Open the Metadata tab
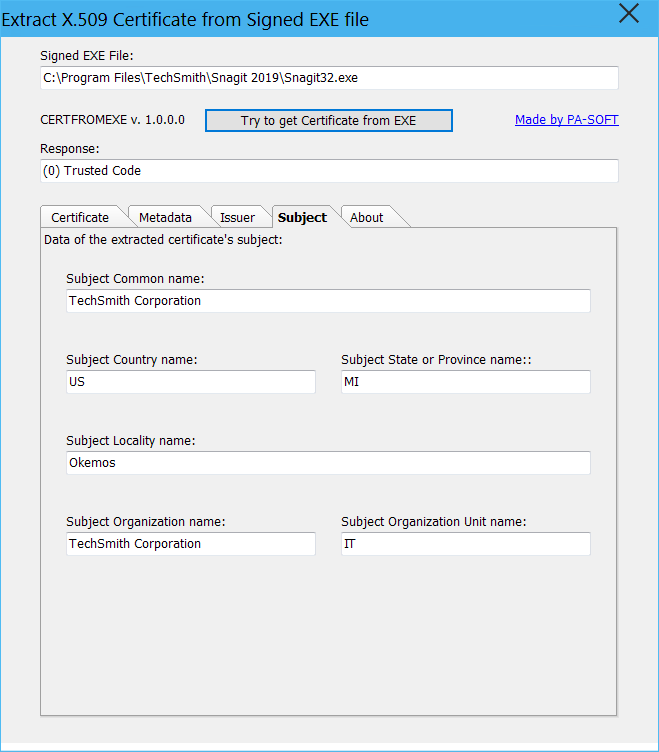This screenshot has height=752, width=659. tap(165, 217)
